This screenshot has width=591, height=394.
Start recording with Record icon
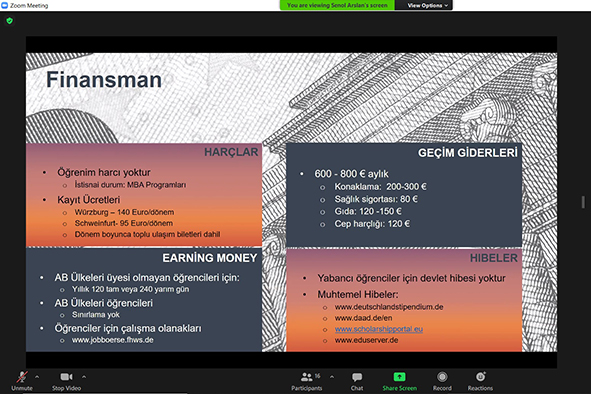(442, 377)
